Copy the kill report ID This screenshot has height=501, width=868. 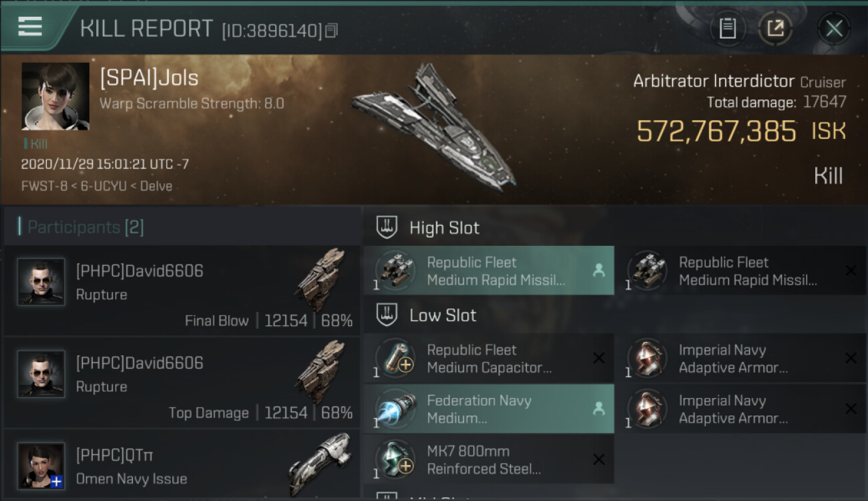coord(332,30)
